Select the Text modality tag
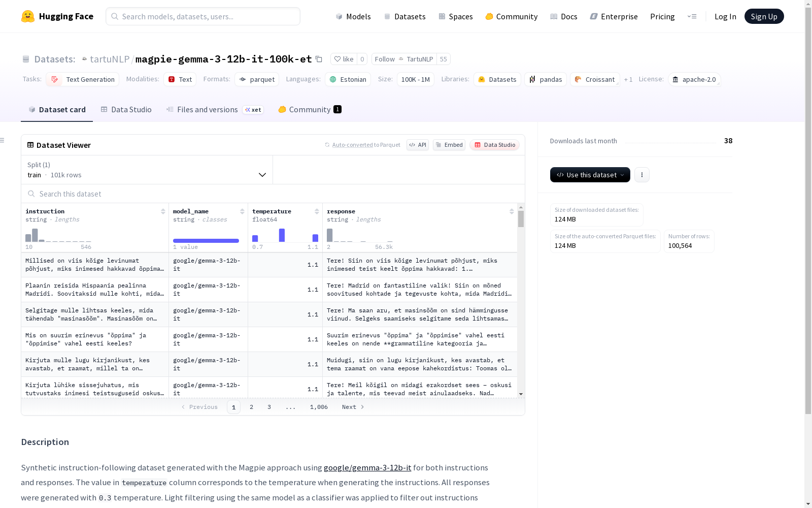The image size is (812, 508). (180, 79)
